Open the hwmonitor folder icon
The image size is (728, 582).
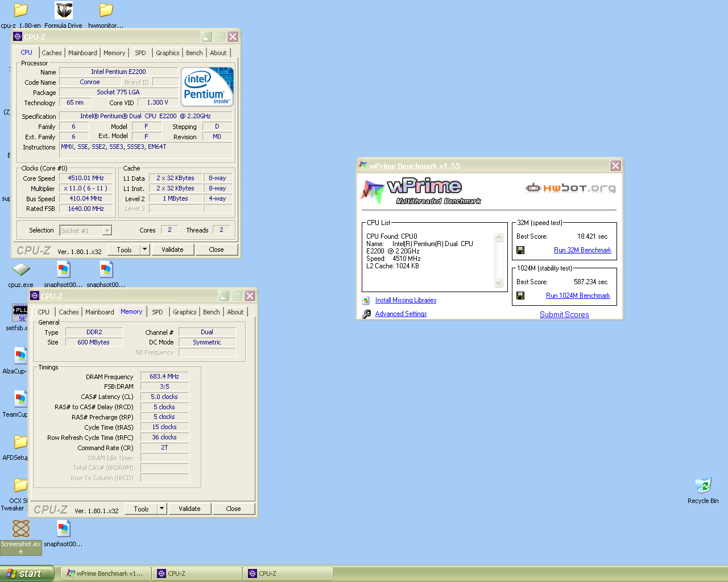[x=106, y=10]
